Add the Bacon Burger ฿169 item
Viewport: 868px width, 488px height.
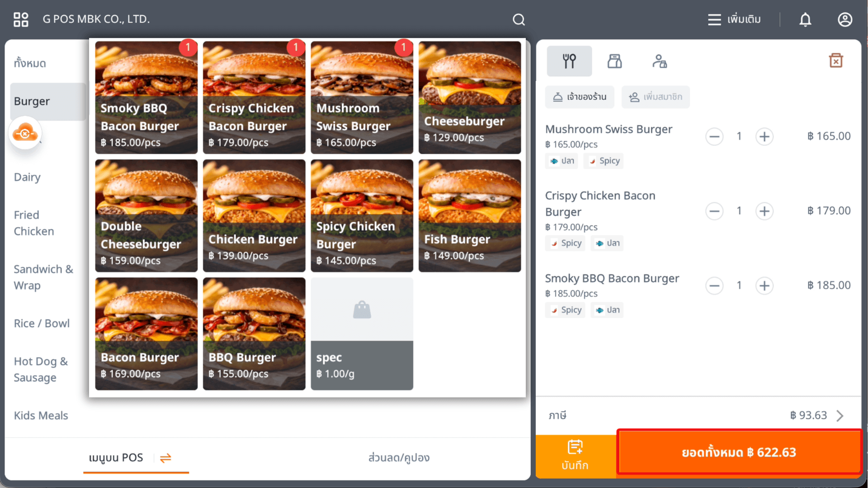pos(146,334)
